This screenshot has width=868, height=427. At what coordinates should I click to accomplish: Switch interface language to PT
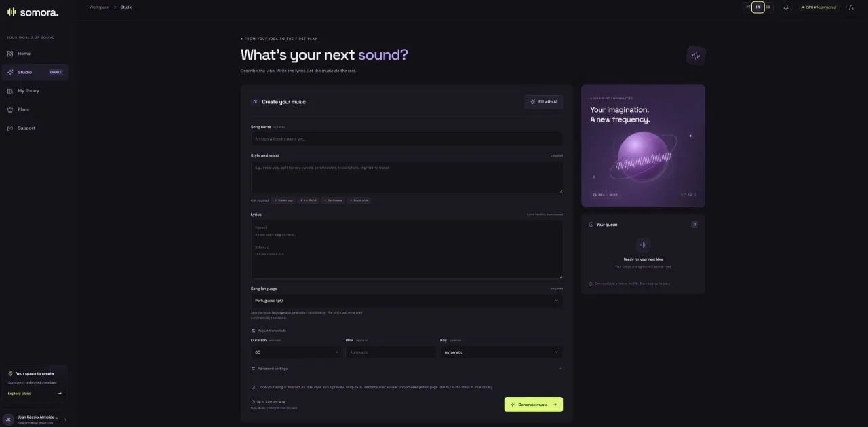(x=749, y=7)
